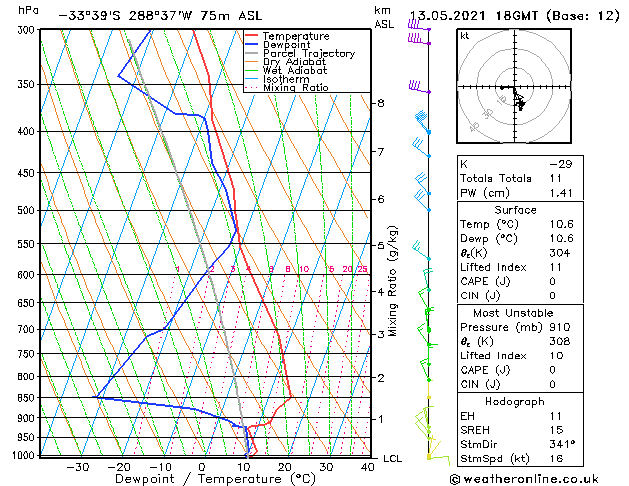Click the purple wind barb near 350 hPa
This screenshot has width=629, height=486.
coord(419,87)
